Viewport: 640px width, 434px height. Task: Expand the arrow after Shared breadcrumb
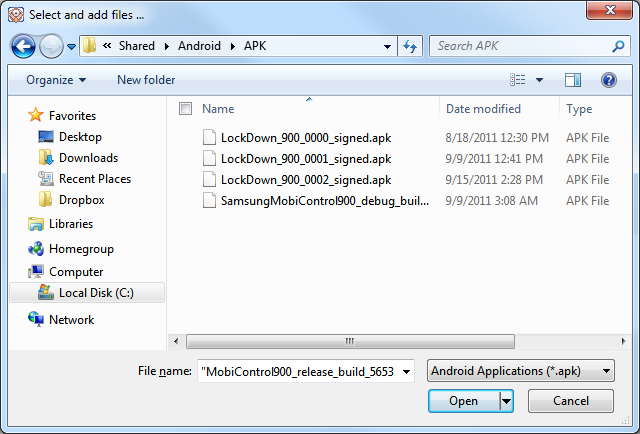pyautogui.click(x=167, y=47)
